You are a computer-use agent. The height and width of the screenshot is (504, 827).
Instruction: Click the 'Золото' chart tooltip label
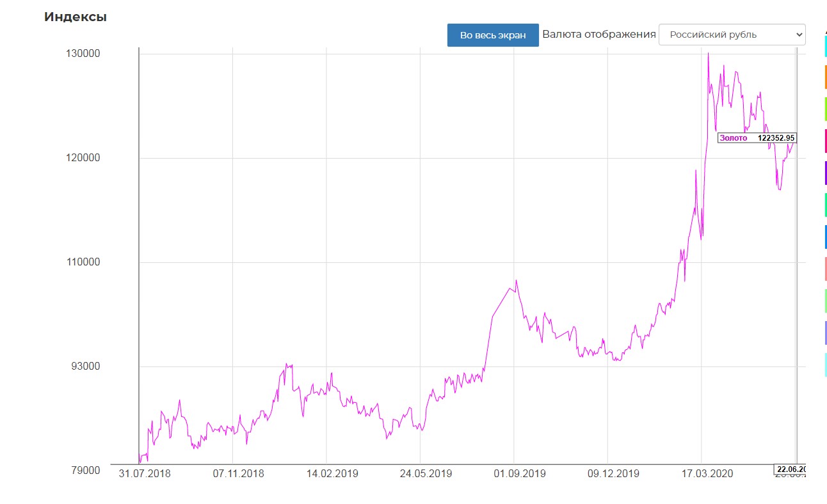click(733, 138)
